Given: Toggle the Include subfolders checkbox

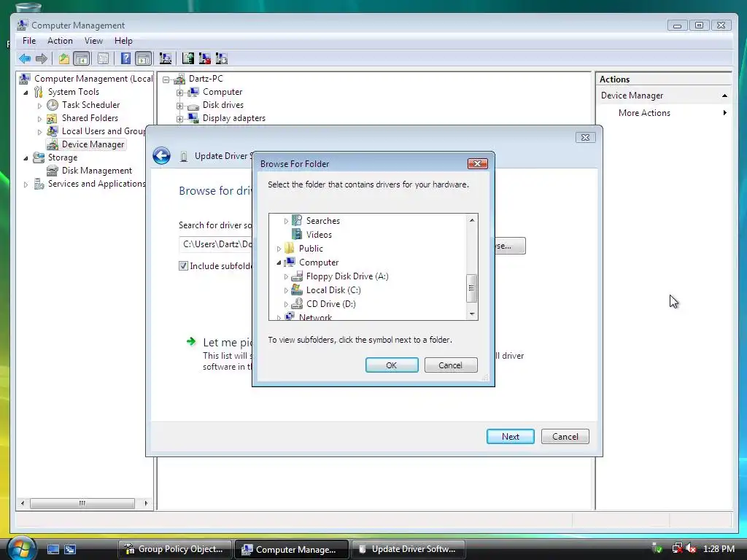Looking at the screenshot, I should (183, 265).
